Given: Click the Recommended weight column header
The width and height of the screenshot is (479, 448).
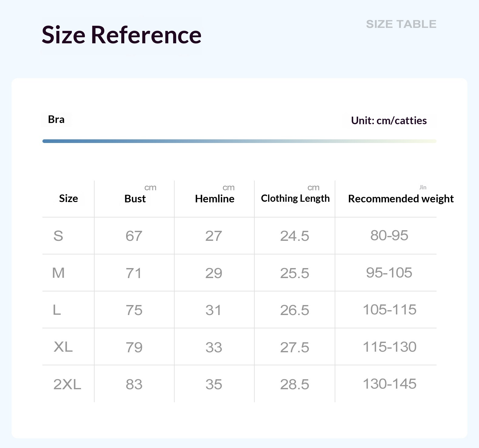Looking at the screenshot, I should tap(401, 199).
